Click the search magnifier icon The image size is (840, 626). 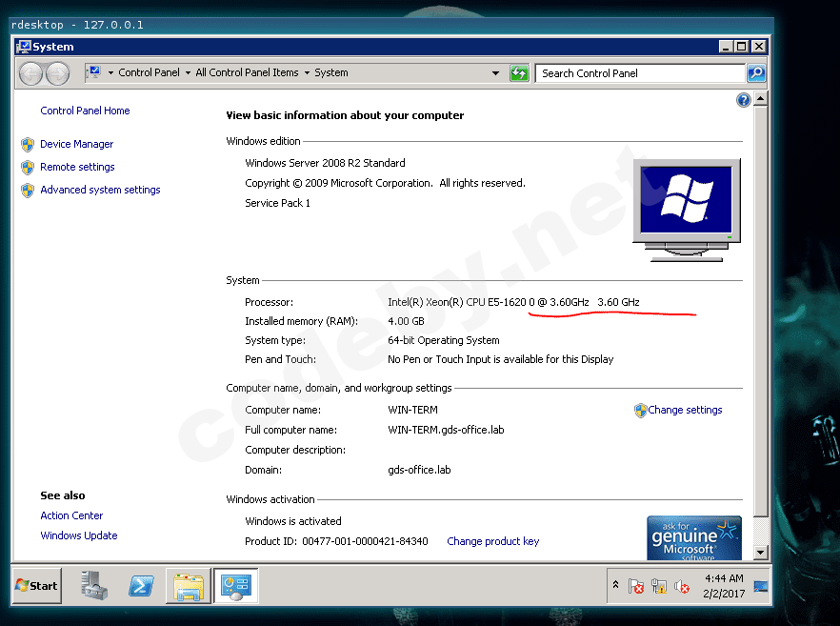(x=755, y=73)
